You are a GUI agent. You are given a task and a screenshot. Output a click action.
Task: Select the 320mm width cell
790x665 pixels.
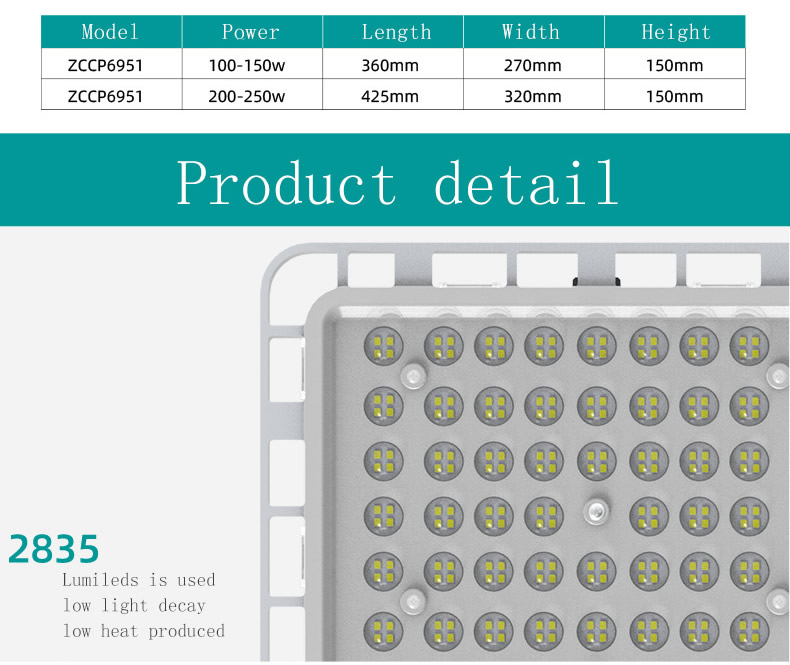point(533,96)
